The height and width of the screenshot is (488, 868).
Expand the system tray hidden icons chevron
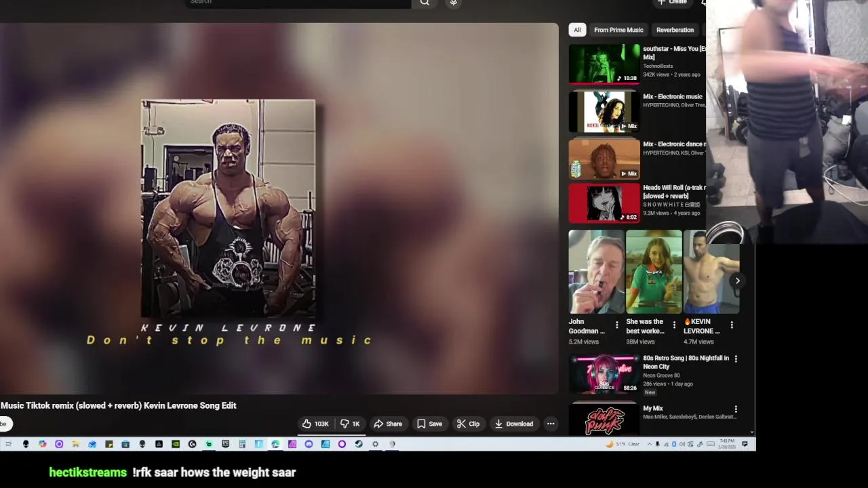click(650, 444)
